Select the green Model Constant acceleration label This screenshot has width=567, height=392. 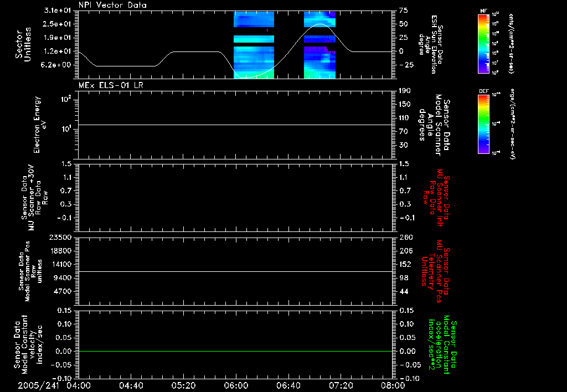tap(442, 344)
